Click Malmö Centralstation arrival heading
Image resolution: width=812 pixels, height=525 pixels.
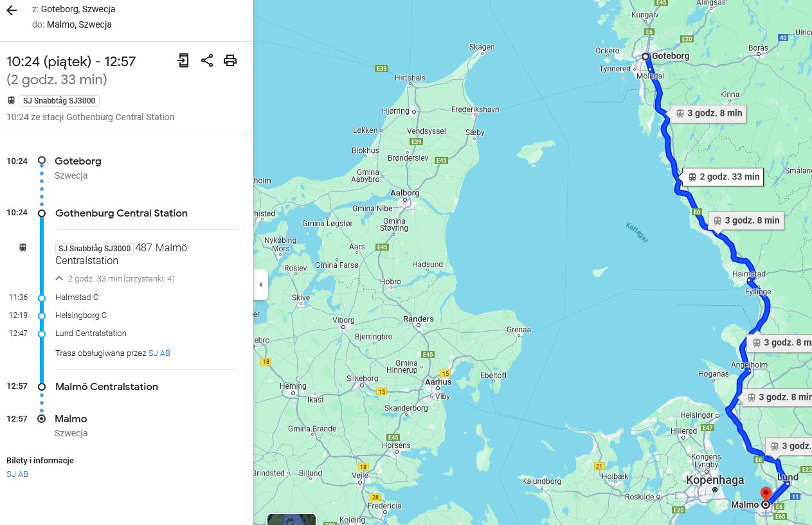[107, 387]
